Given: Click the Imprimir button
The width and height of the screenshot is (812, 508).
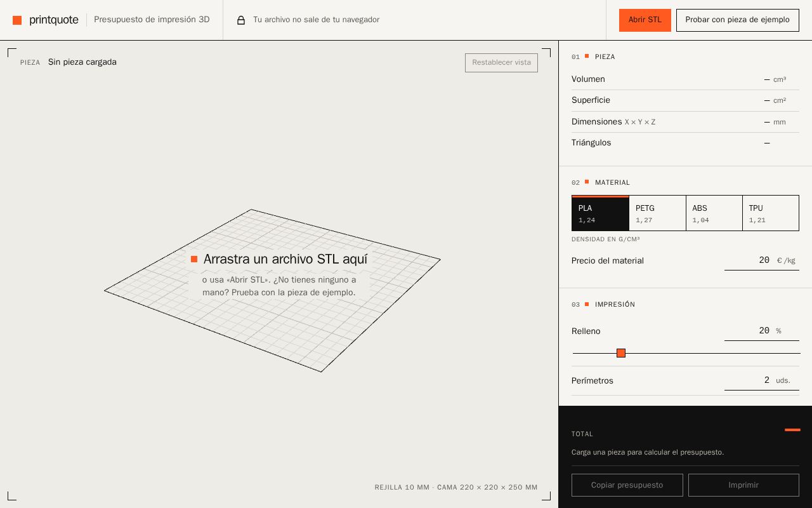Looking at the screenshot, I should point(743,485).
